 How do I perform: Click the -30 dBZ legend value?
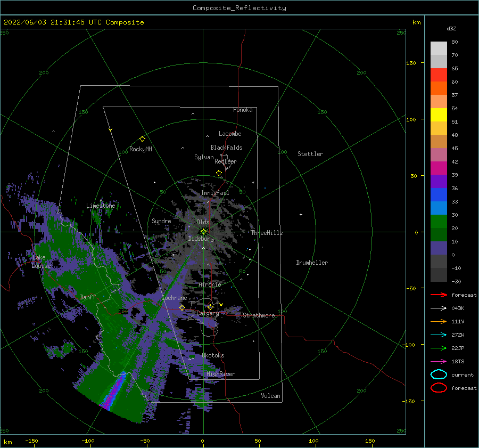[x=456, y=281]
